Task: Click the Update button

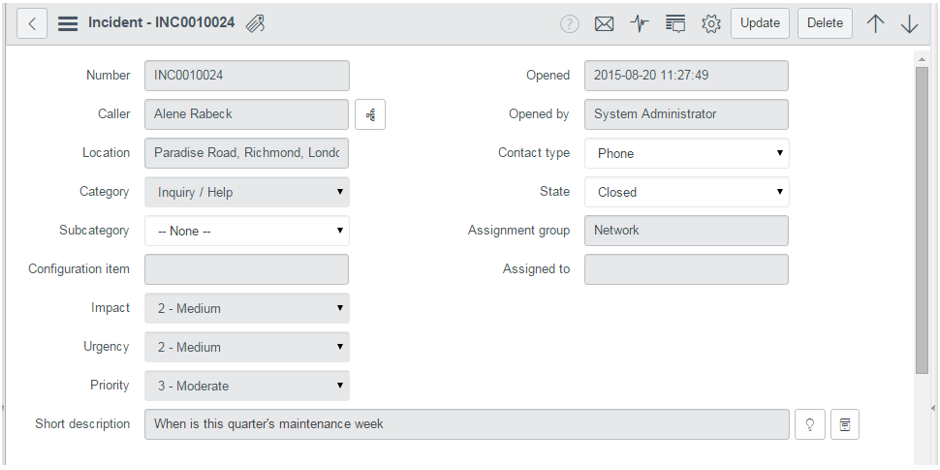Action: click(760, 23)
